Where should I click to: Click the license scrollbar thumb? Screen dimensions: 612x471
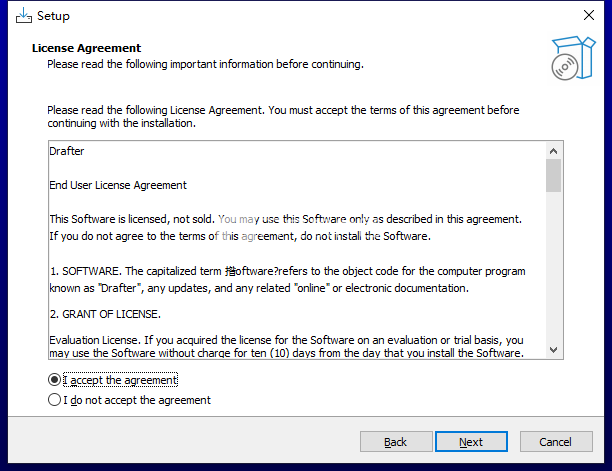(553, 176)
